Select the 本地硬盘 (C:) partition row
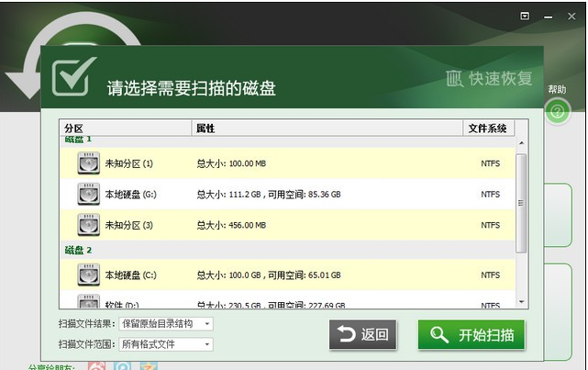This screenshot has height=370, width=588. pyautogui.click(x=287, y=275)
